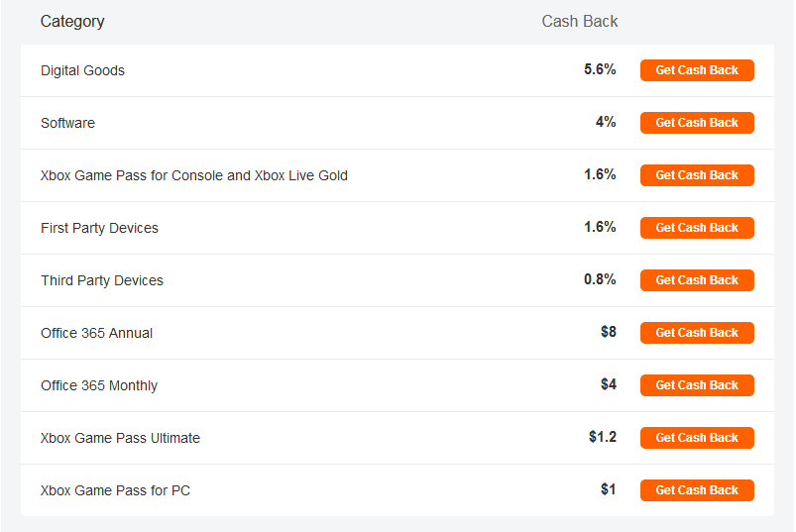Get Cash Back for Digital Goods
The height and width of the screenshot is (532, 796).
(697, 70)
